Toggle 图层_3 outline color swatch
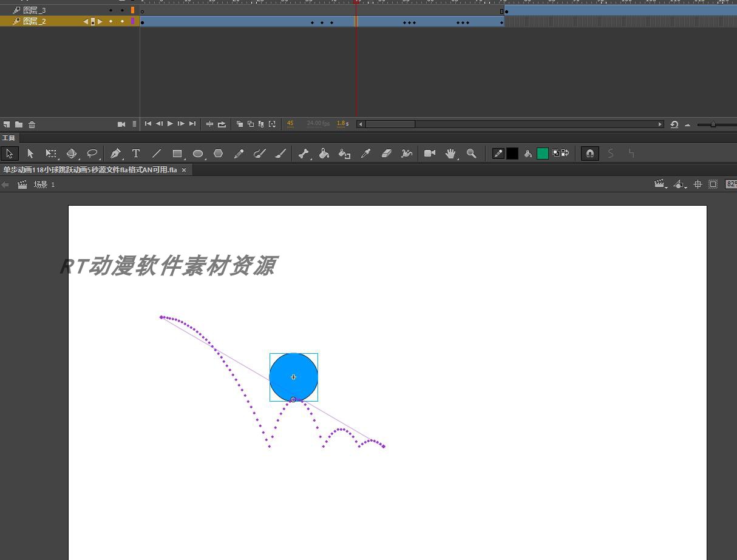This screenshot has width=737, height=560. pos(132,10)
